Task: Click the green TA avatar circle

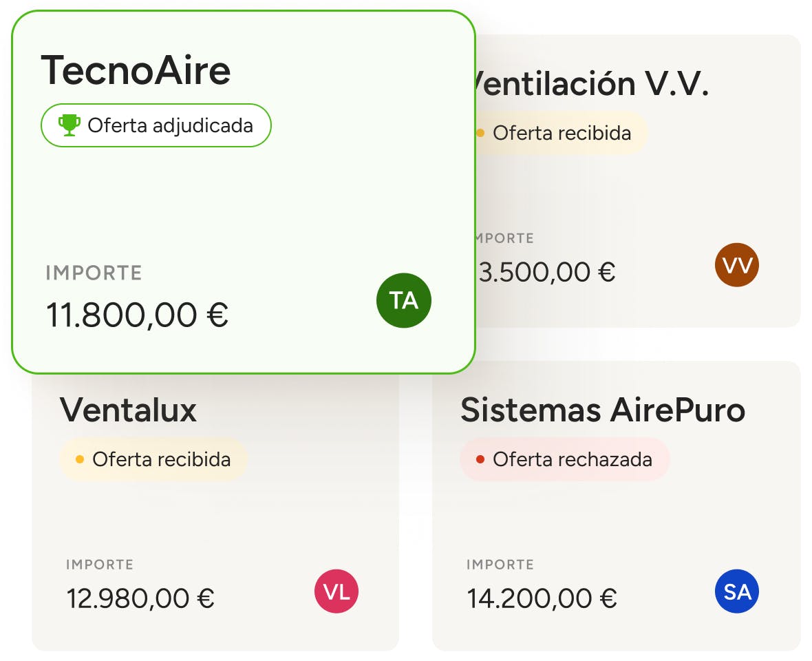Action: 404,300
